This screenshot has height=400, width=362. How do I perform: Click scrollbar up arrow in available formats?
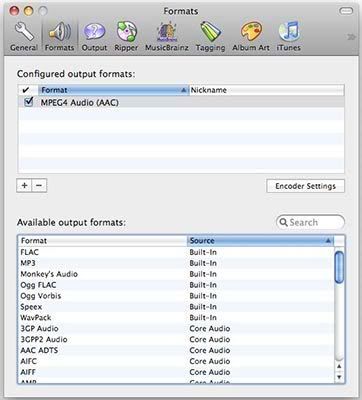click(x=339, y=366)
